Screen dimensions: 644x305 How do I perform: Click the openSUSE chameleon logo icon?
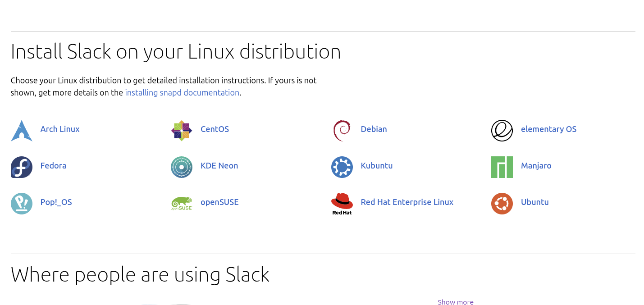[182, 204]
